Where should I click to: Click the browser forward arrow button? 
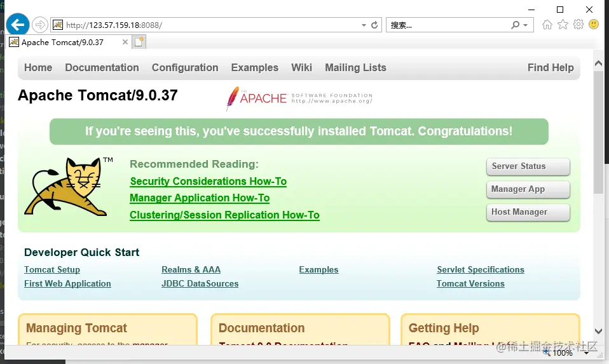tap(39, 25)
